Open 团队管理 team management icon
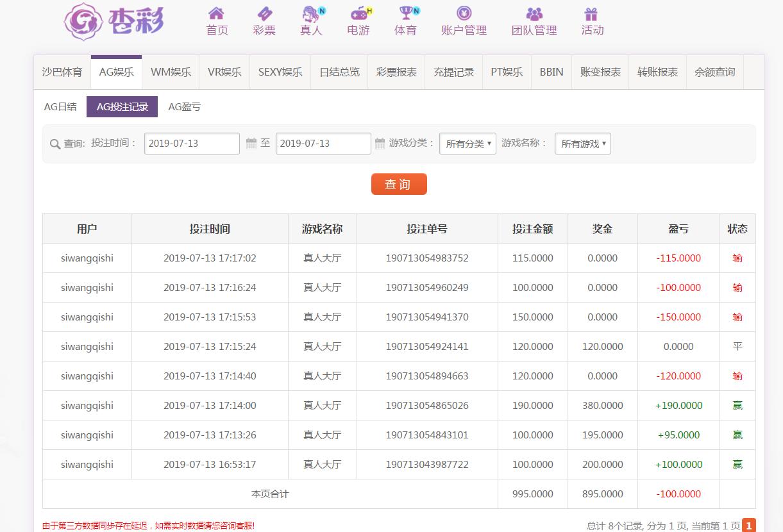The image size is (783, 532). [x=534, y=13]
